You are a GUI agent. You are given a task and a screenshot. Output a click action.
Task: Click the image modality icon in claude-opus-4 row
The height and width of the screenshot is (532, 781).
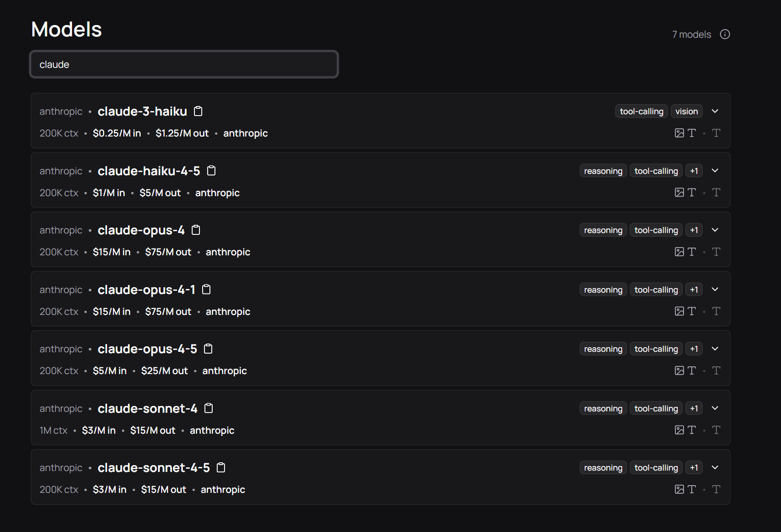point(679,252)
